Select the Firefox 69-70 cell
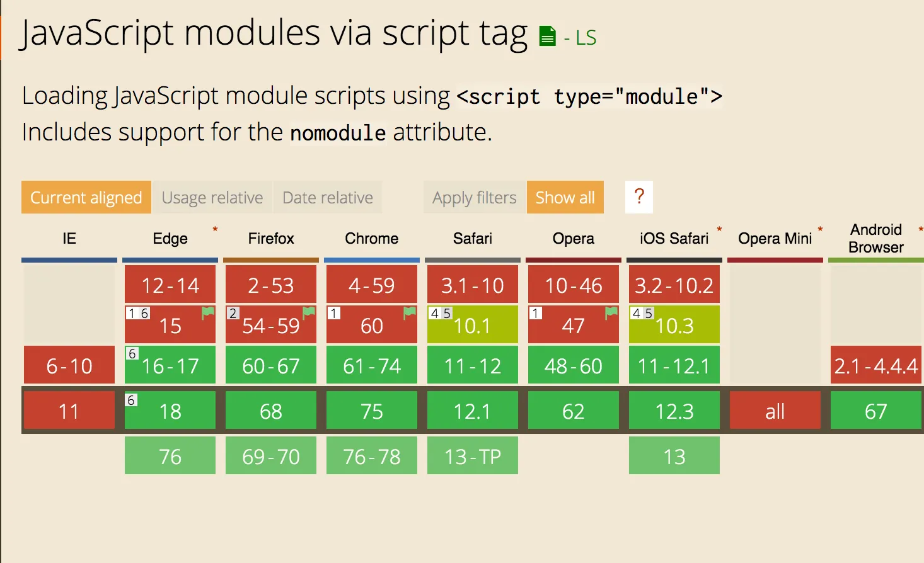 coord(271,456)
